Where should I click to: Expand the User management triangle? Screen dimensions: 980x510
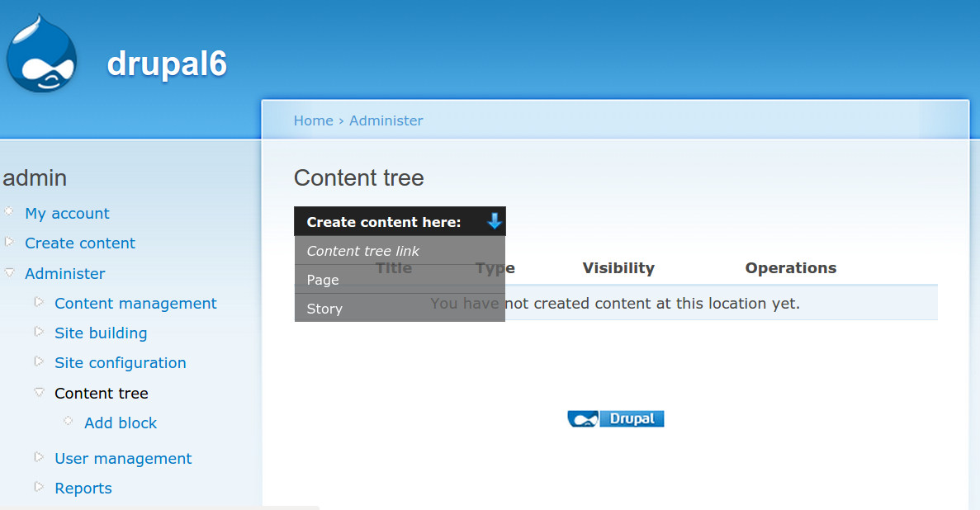click(x=39, y=457)
